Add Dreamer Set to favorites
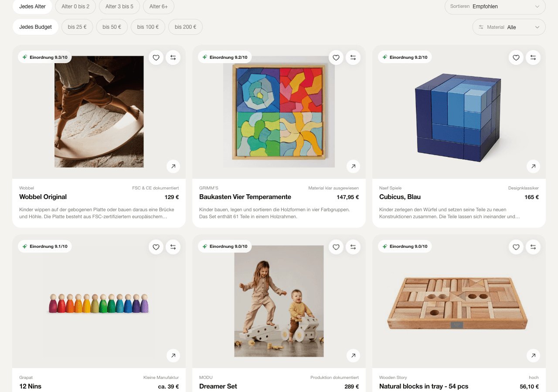This screenshot has width=558, height=392. click(336, 247)
